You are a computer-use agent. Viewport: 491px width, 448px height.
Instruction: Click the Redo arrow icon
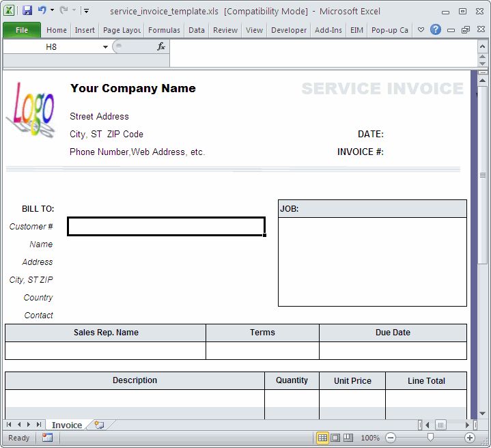tap(64, 10)
